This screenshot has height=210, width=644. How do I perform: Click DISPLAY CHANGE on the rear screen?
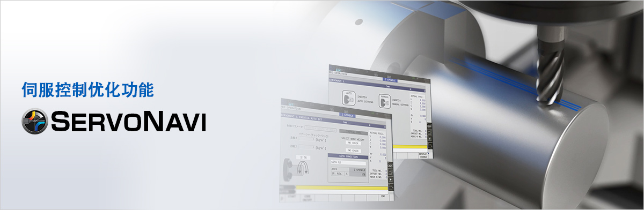(424, 155)
